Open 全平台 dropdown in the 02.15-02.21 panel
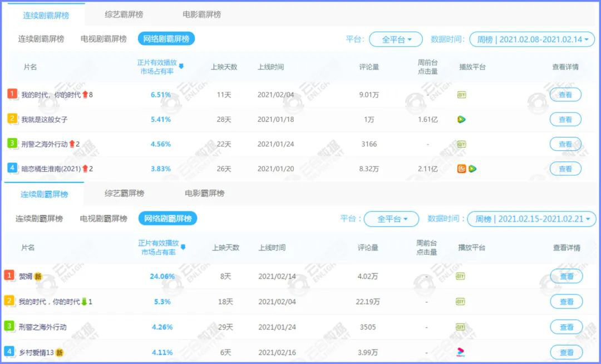The height and width of the screenshot is (364, 601). click(x=391, y=219)
